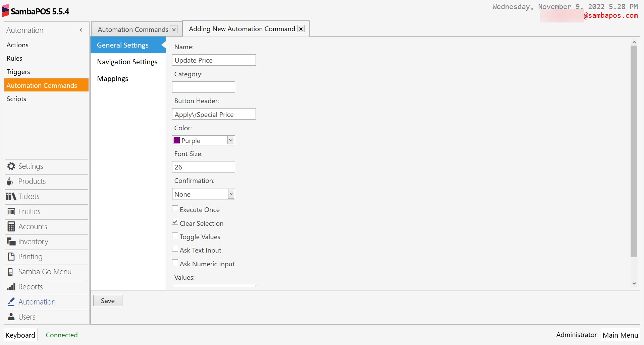The height and width of the screenshot is (345, 644).
Task: Enable the Execute Once checkbox
Action: click(x=175, y=208)
